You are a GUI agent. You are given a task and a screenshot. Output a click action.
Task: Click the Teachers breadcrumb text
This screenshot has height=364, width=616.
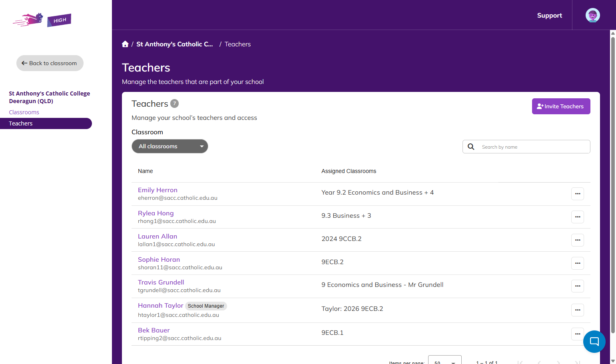point(238,44)
